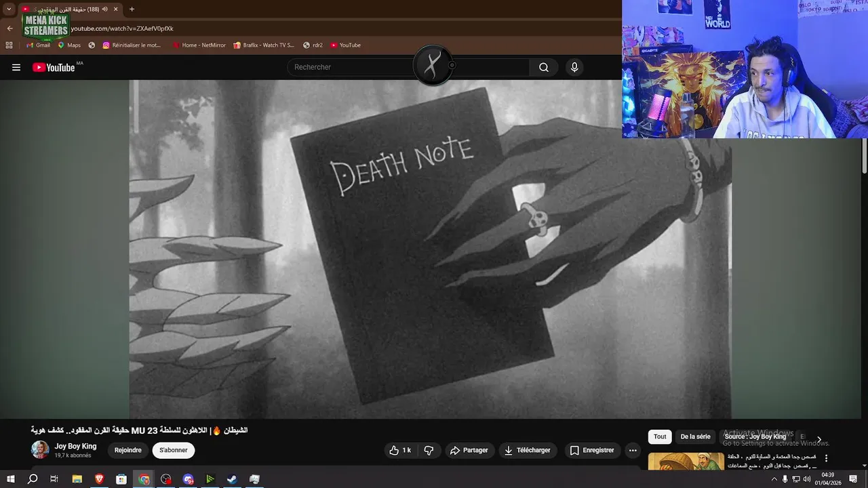Select the De la série chip
This screenshot has height=488, width=868.
point(696,436)
